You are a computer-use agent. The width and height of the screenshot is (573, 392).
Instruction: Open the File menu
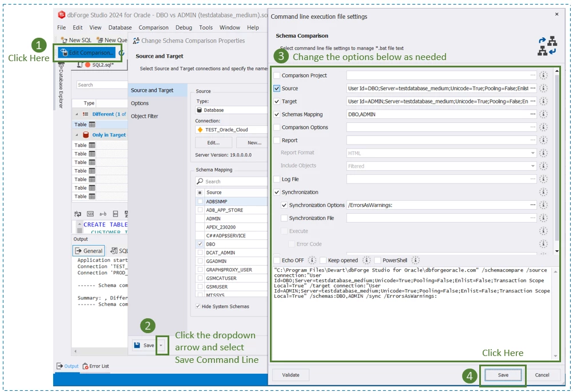coord(61,27)
